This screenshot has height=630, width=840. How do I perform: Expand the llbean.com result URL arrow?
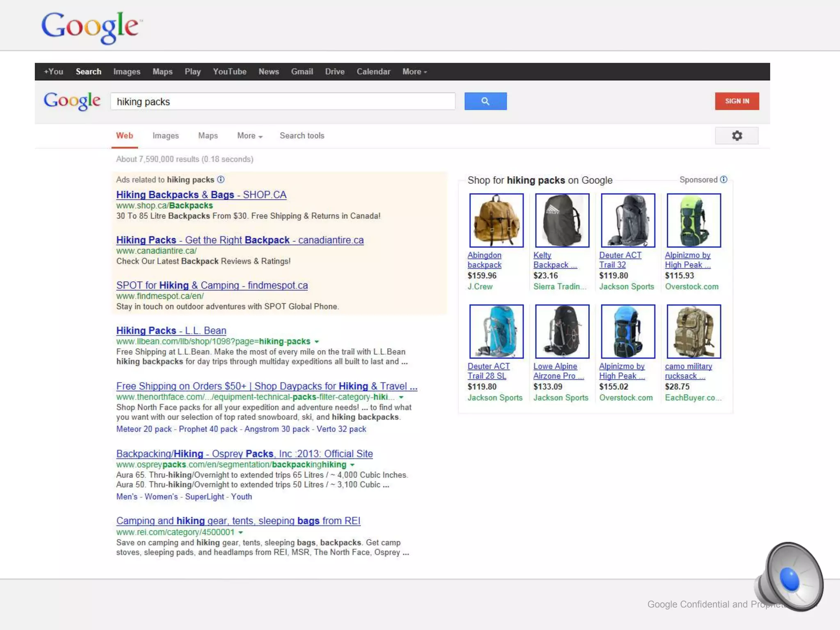(x=317, y=342)
